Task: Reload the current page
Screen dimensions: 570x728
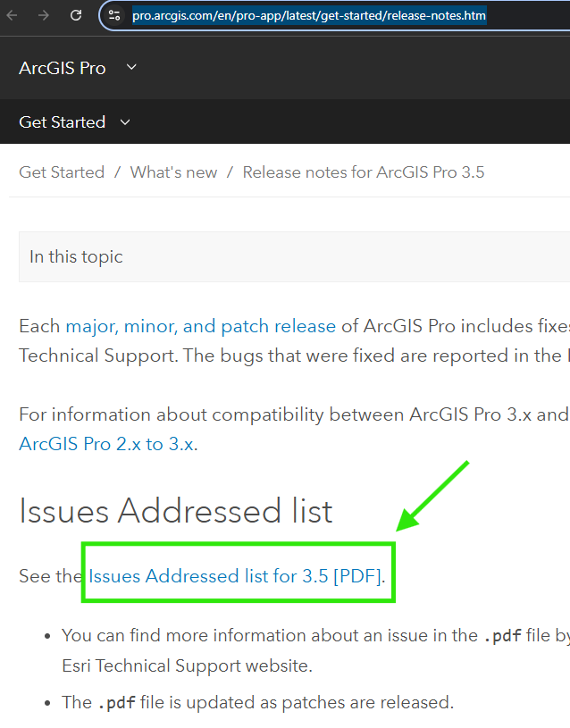Action: pos(76,15)
